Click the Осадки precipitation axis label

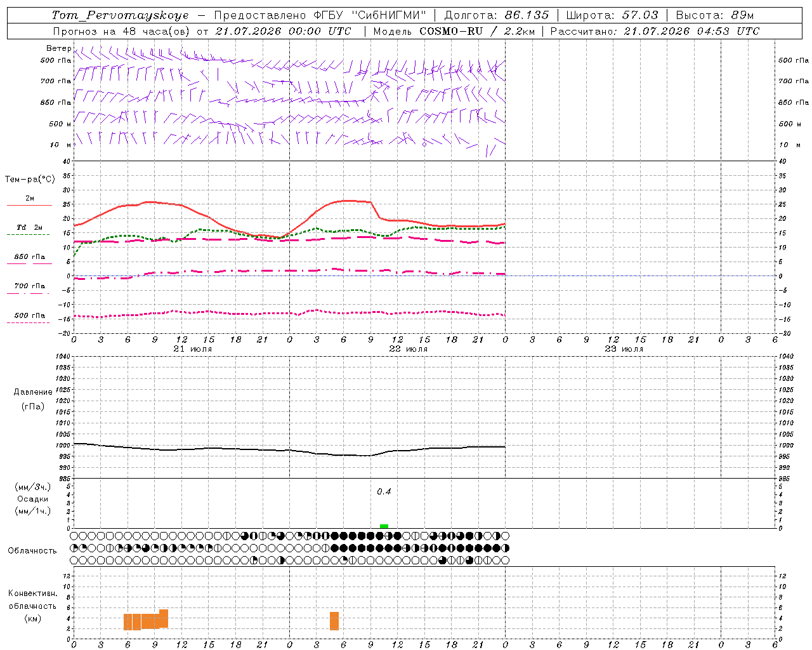point(33,499)
